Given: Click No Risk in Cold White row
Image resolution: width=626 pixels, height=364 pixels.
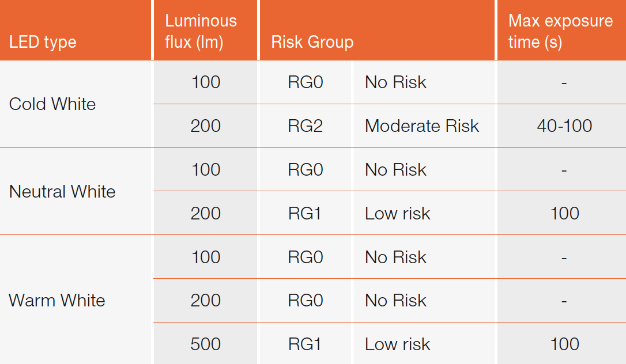Looking at the screenshot, I should (x=395, y=82).
